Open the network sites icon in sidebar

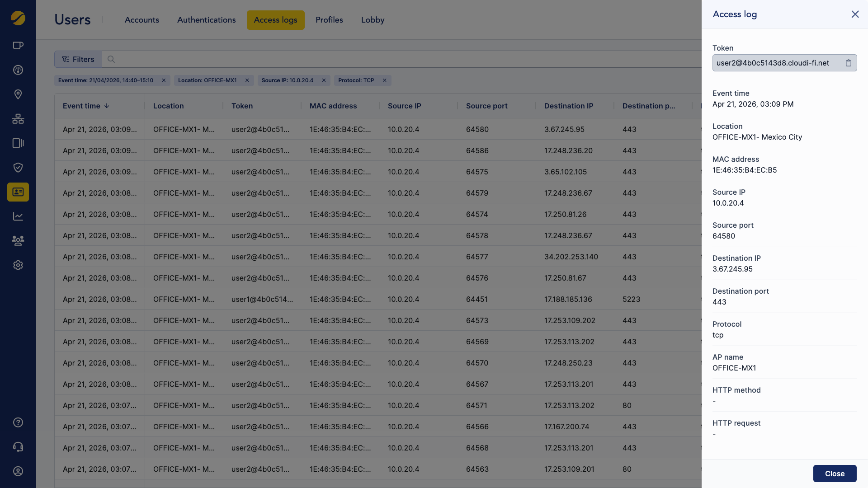[x=18, y=119]
